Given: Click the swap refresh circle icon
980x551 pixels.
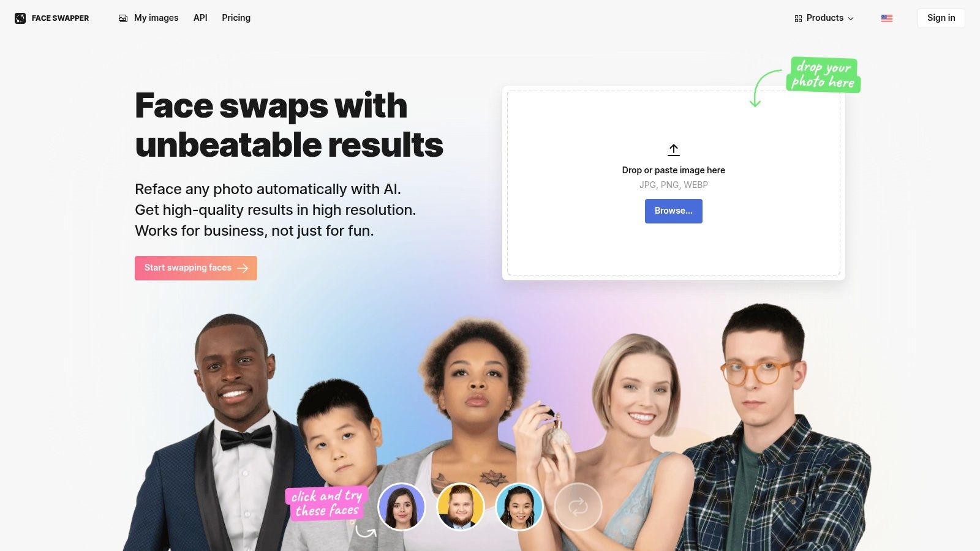Looking at the screenshot, I should click(x=578, y=507).
